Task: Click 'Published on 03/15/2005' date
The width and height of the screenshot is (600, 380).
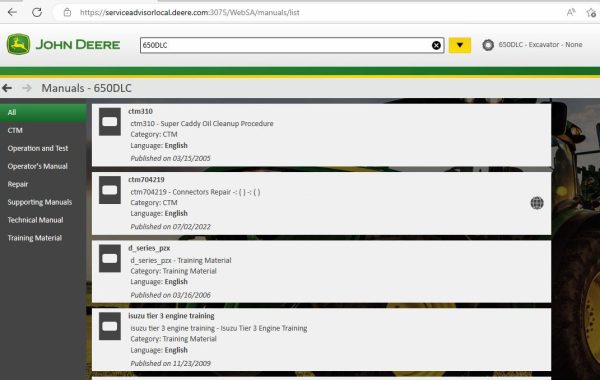Action: point(170,158)
